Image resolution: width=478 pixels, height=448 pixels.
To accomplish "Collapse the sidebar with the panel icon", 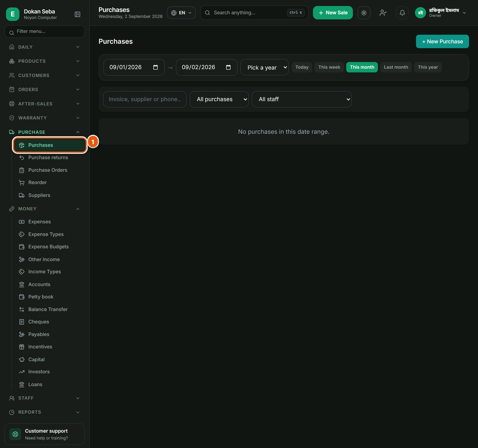I will (x=77, y=15).
